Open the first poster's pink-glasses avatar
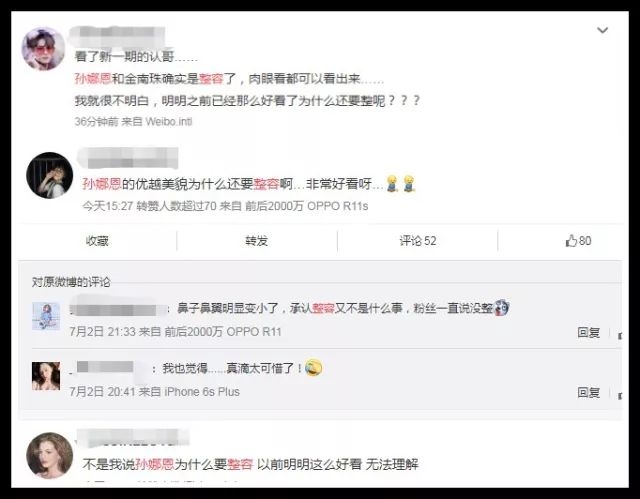This screenshot has width=640, height=499. pos(43,49)
